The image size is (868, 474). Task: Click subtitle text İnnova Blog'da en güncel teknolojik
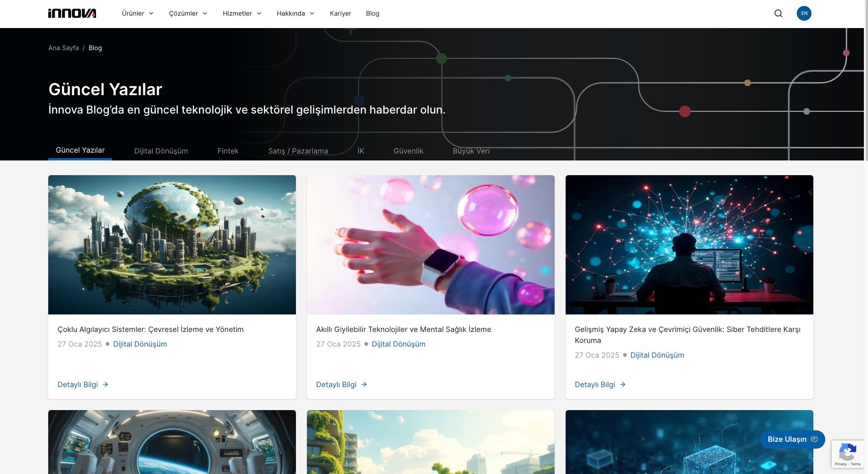point(247,110)
